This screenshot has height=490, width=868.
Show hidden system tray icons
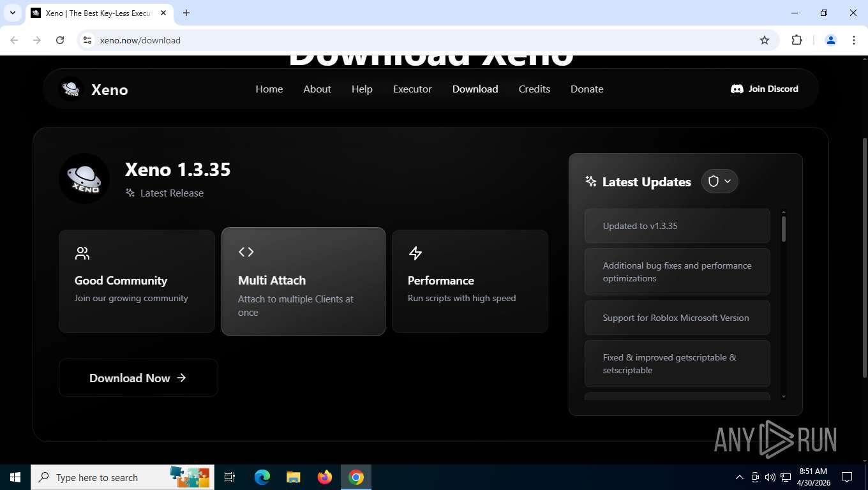740,477
